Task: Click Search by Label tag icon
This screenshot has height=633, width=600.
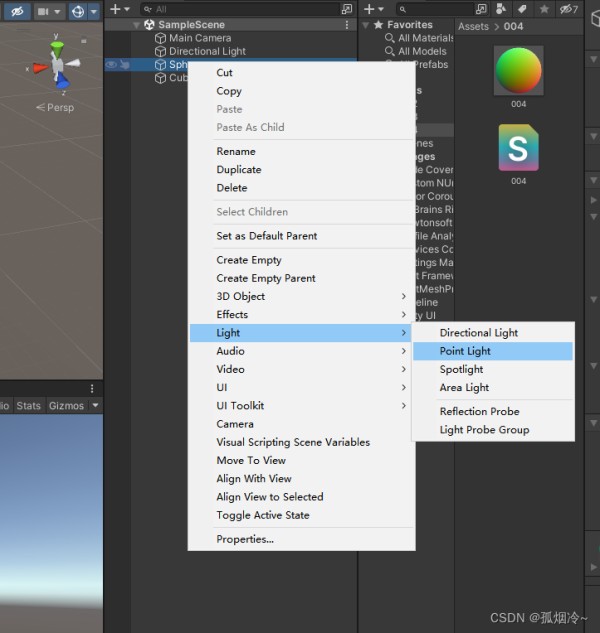Action: point(522,9)
